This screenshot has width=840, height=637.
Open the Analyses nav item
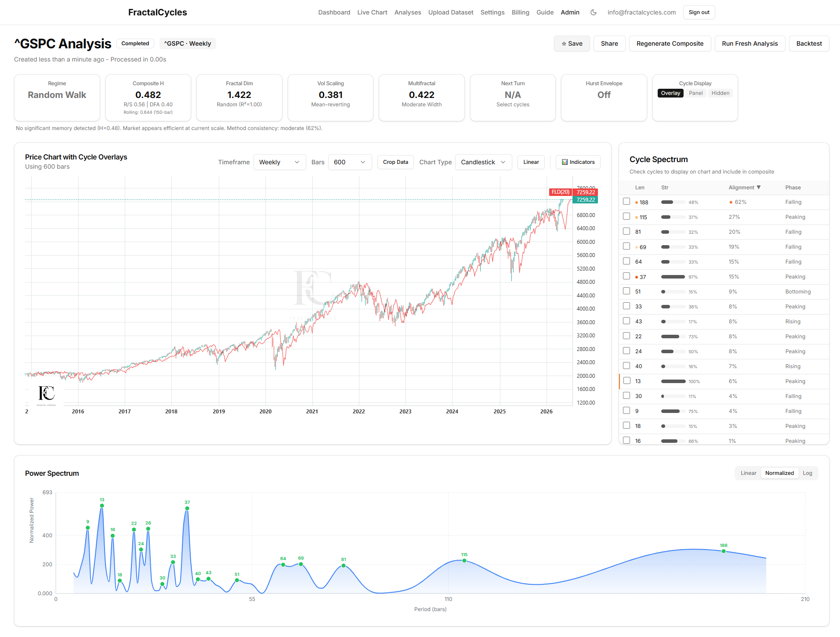point(408,12)
